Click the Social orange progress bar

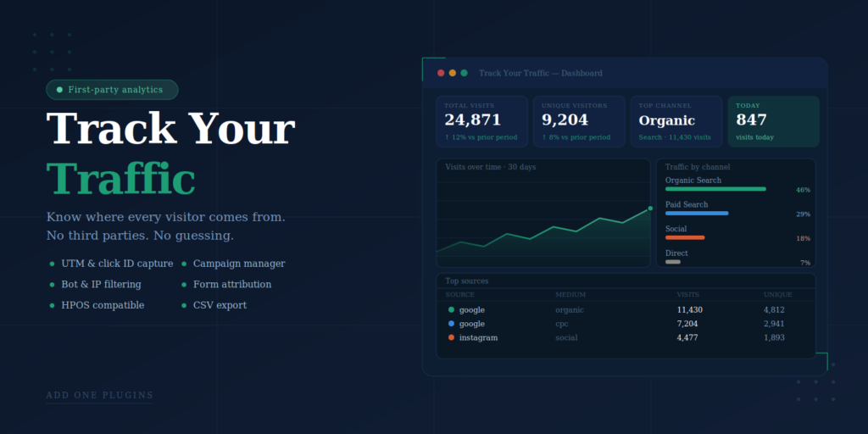[x=685, y=237]
